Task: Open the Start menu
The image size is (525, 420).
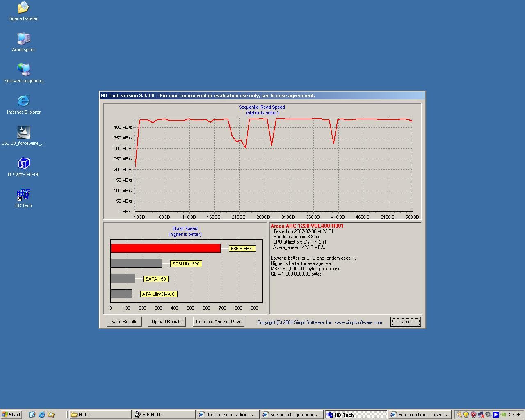Action: [x=11, y=415]
